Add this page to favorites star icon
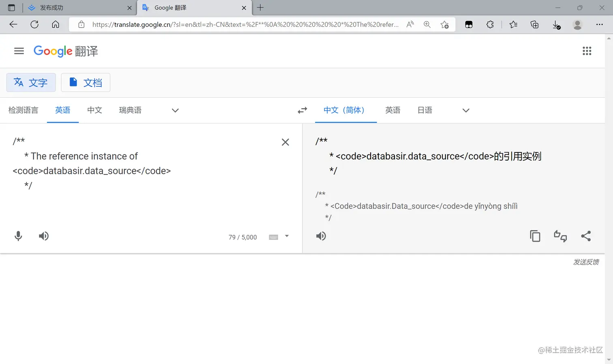The image size is (613, 364). coord(445,25)
